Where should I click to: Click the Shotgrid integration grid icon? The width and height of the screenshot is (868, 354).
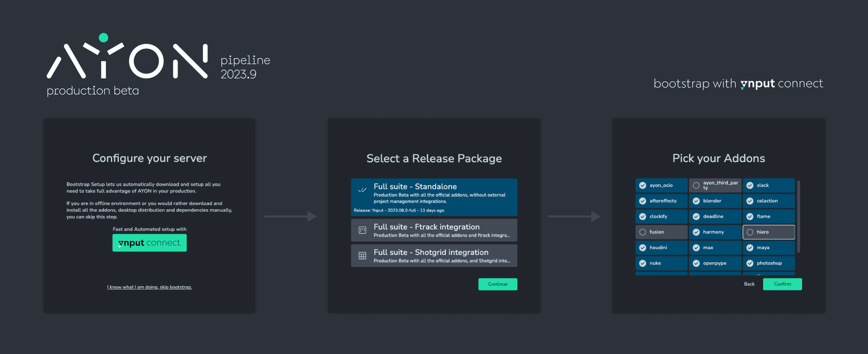point(362,256)
